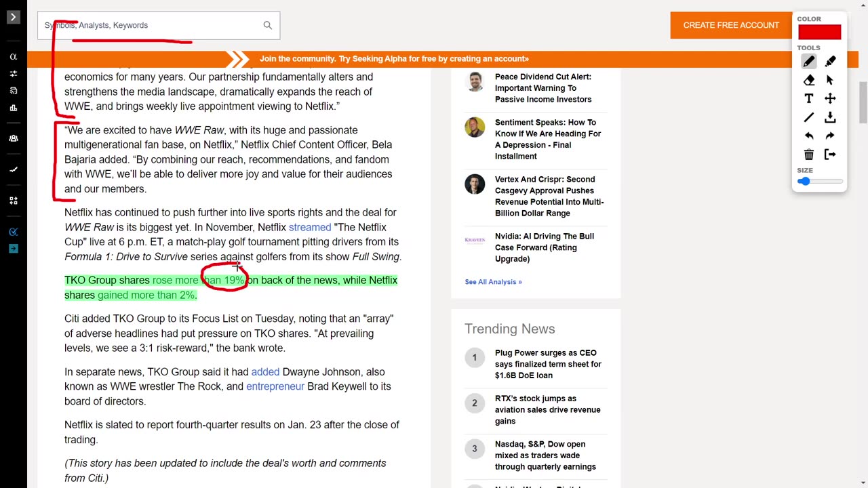The image size is (868, 488).
Task: Open the "added" link in article
Action: 265,371
